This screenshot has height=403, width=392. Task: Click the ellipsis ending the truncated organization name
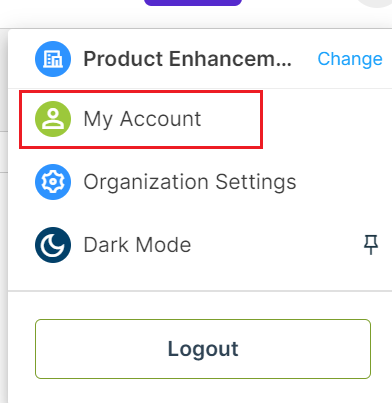pyautogui.click(x=284, y=64)
